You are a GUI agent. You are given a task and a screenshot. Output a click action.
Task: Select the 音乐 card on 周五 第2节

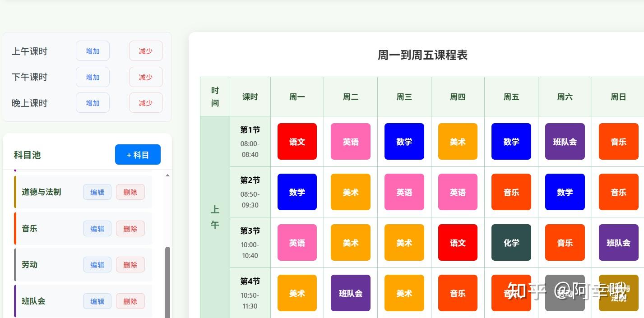point(511,192)
